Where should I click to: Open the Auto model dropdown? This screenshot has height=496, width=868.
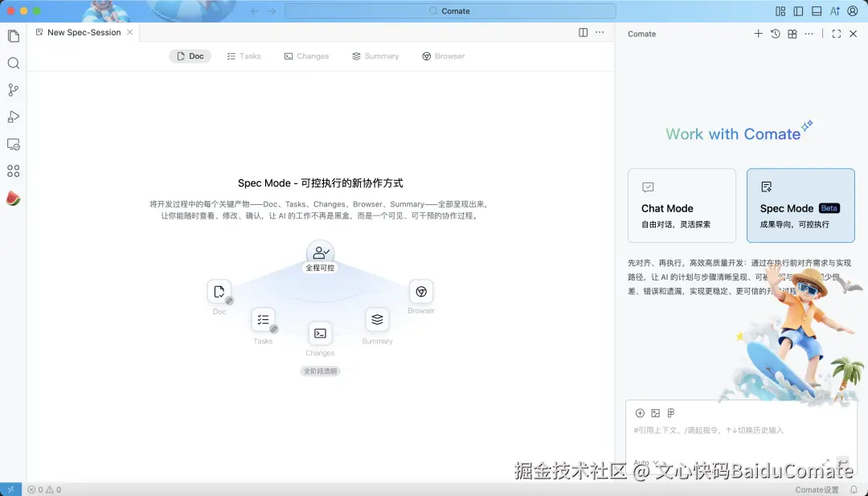pyautogui.click(x=646, y=463)
